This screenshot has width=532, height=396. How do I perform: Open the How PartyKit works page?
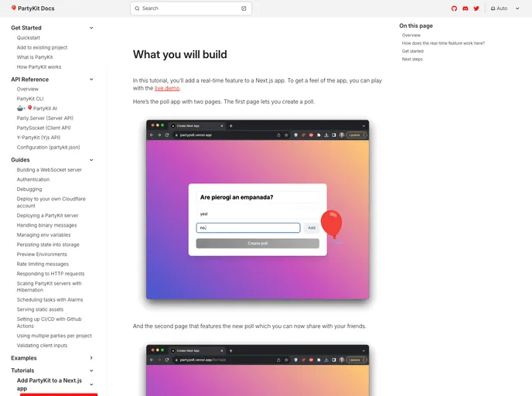39,67
